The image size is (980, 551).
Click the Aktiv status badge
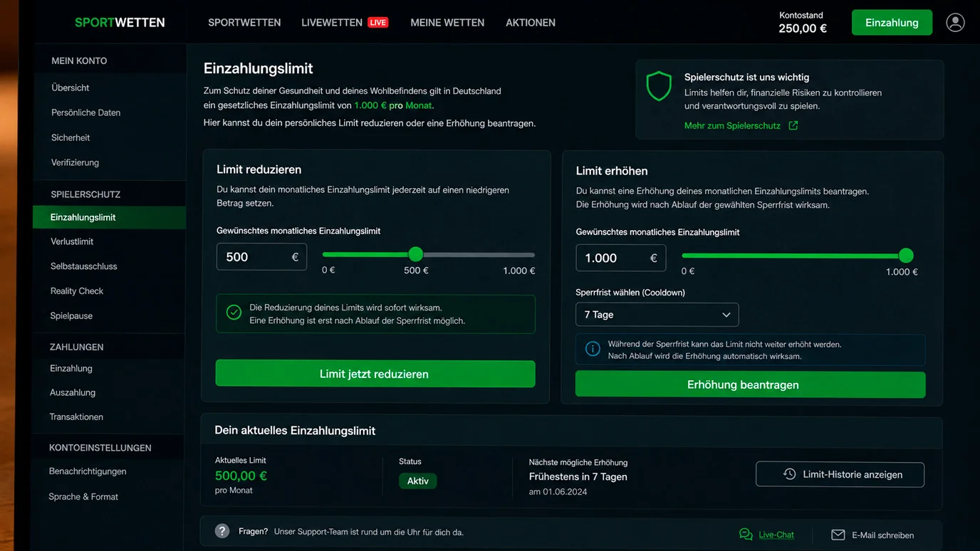(418, 481)
